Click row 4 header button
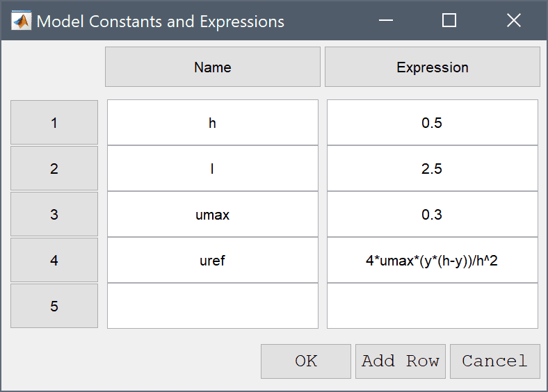 coord(54,260)
